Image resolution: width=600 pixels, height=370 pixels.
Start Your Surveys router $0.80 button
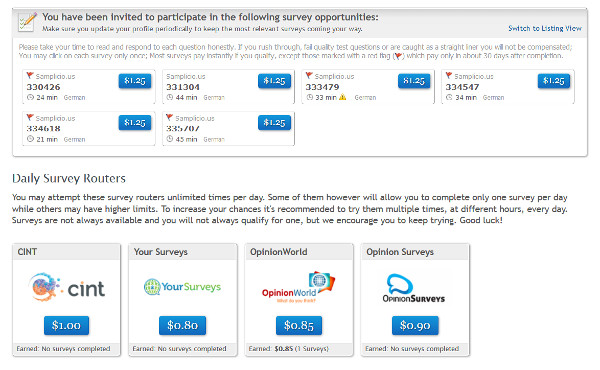click(x=183, y=326)
